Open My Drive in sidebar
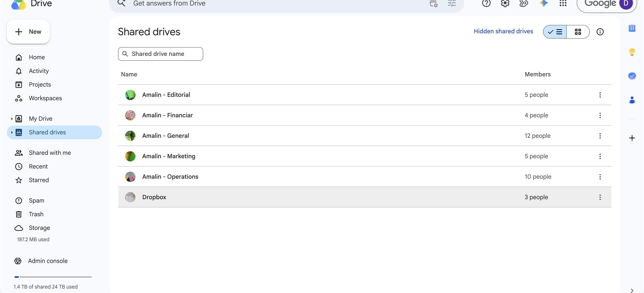Viewport: 644px width, 293px height. click(x=55, y=119)
